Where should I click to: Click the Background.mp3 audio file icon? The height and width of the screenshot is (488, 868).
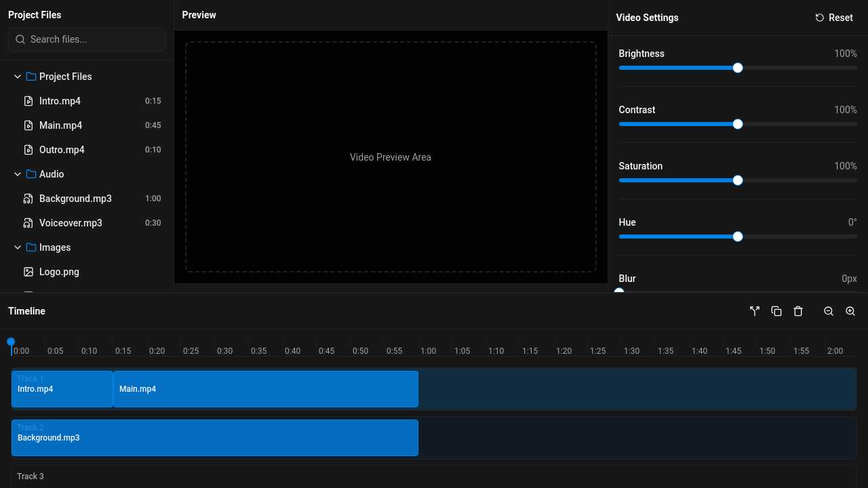click(28, 199)
